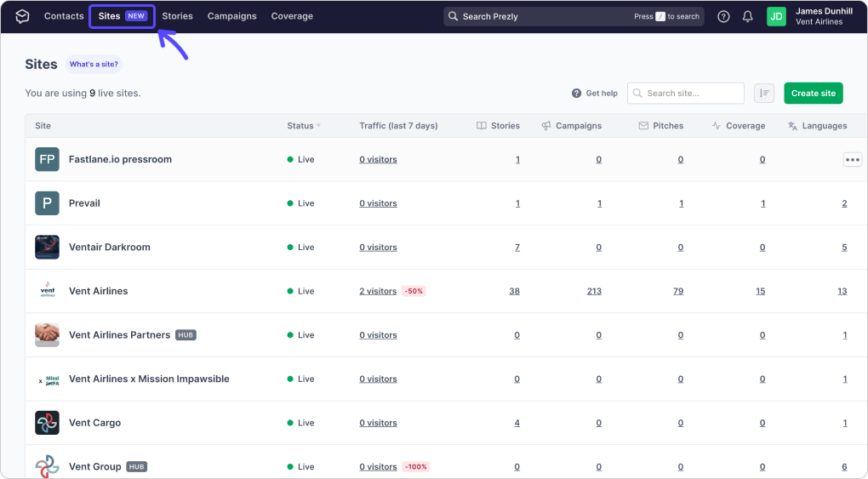The height and width of the screenshot is (479, 868).
Task: Click the Prezly logo icon
Action: [x=22, y=16]
